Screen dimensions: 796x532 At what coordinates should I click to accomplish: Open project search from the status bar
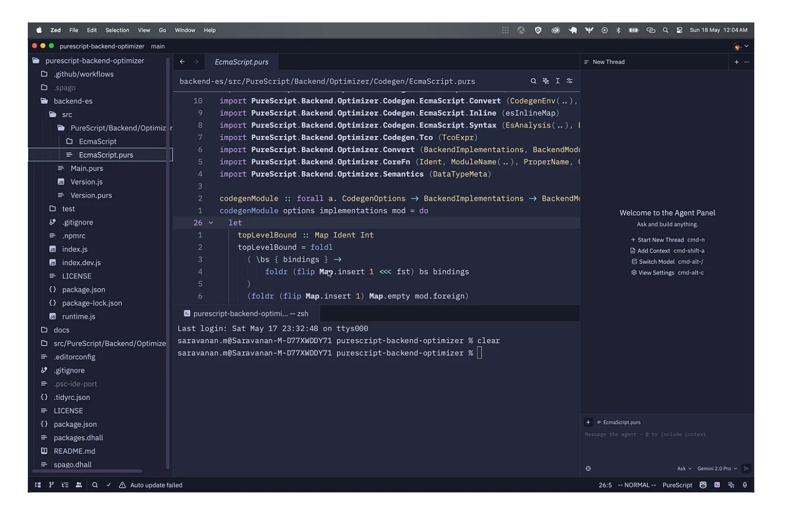(x=95, y=485)
